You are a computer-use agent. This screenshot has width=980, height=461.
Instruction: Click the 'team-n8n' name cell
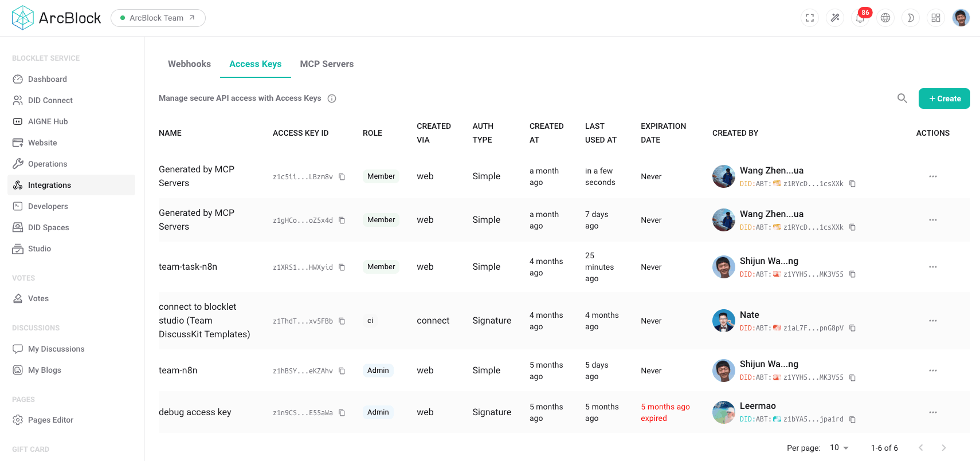[178, 371]
